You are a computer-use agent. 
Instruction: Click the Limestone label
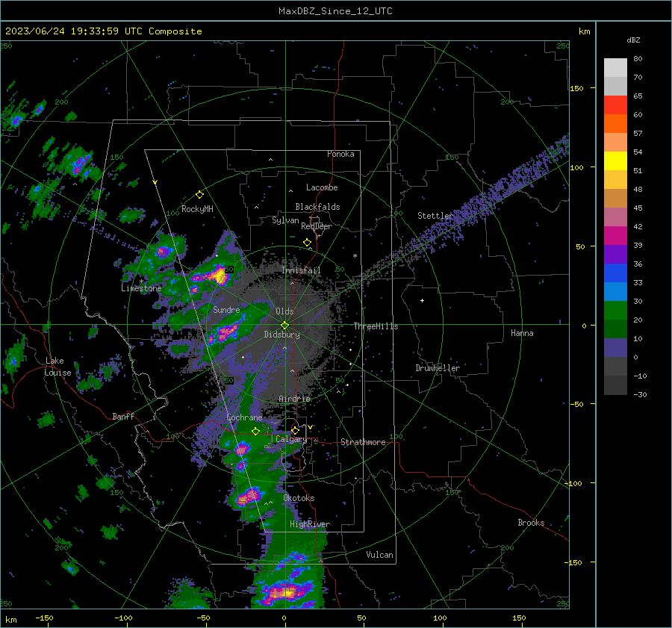pos(141,288)
